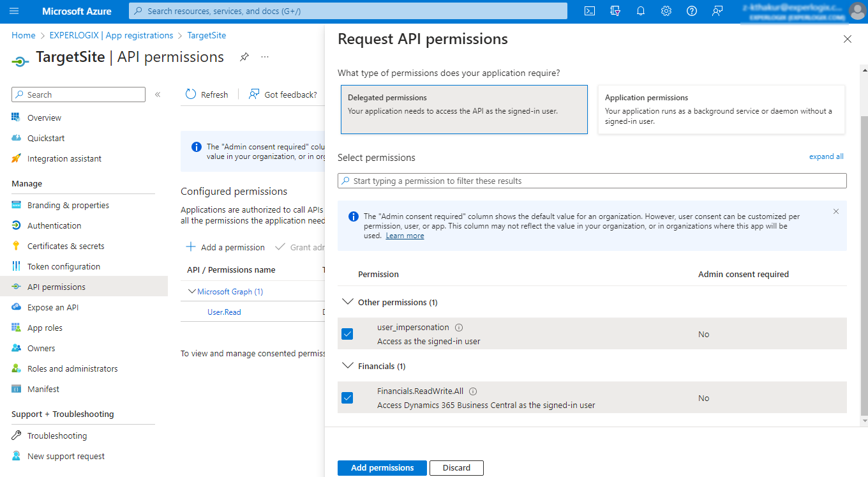This screenshot has width=868, height=477.
Task: Collapse the Financials permission group
Action: tap(348, 366)
